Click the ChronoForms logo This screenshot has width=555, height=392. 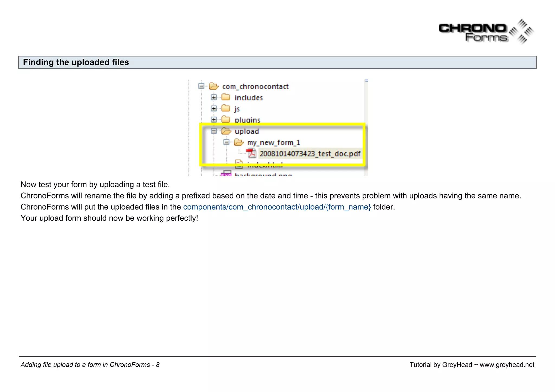(x=486, y=32)
